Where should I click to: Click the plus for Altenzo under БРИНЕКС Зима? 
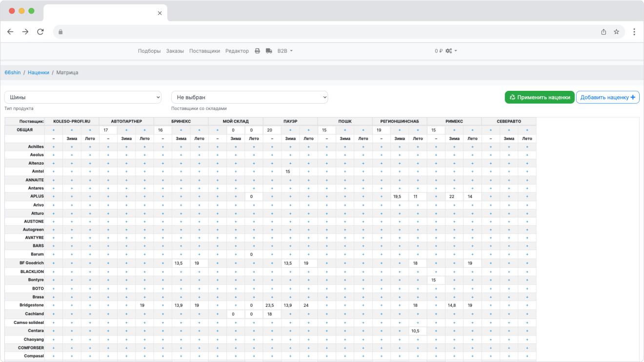(x=181, y=163)
